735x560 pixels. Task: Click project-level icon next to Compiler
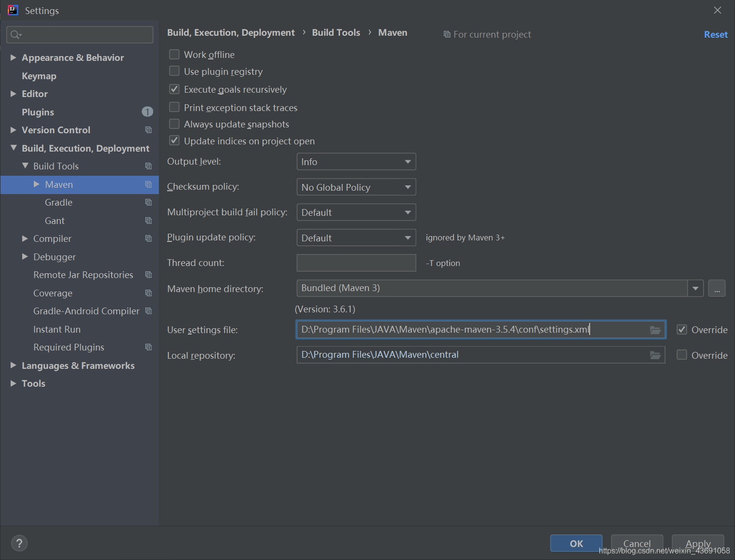click(x=148, y=238)
